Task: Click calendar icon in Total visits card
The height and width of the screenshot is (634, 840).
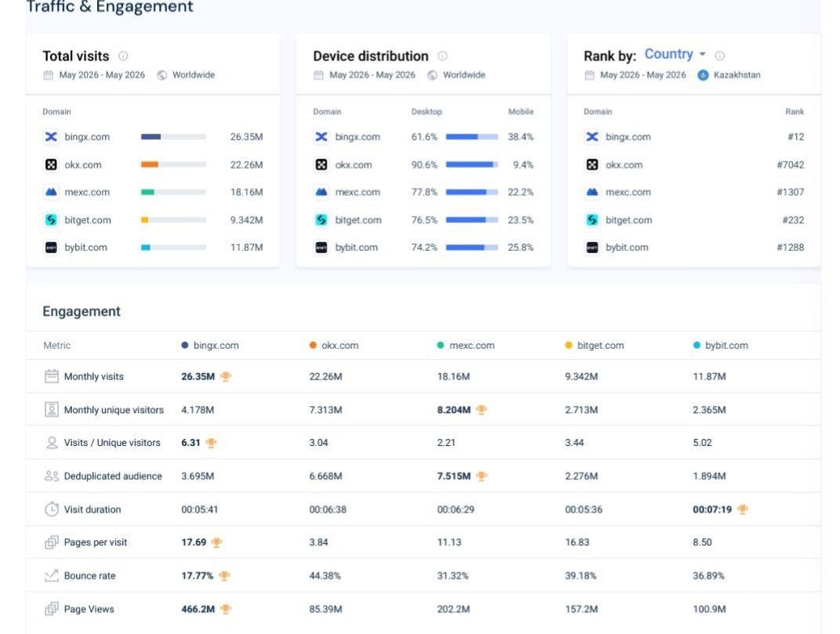Action: tap(49, 75)
